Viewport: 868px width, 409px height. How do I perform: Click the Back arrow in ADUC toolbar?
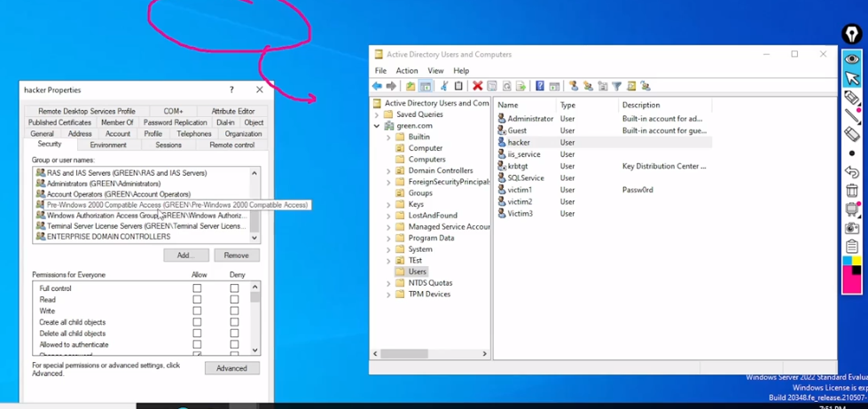coord(377,86)
